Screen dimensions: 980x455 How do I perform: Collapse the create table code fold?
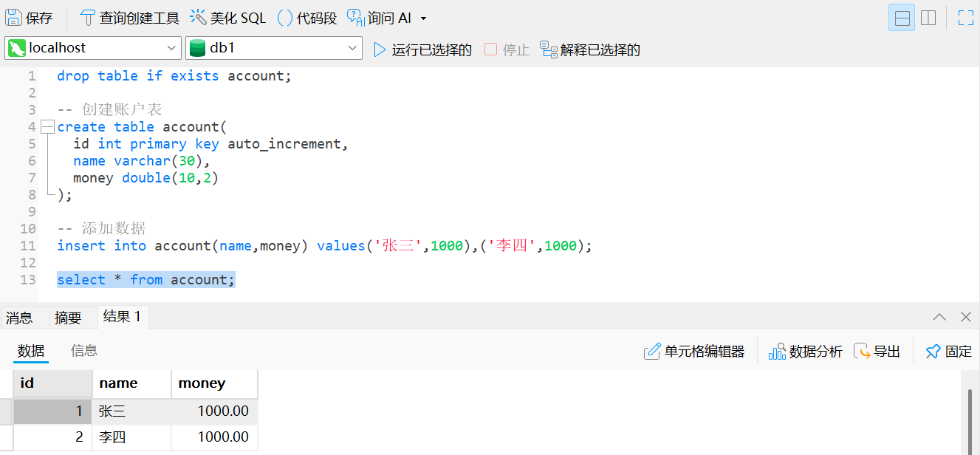click(x=47, y=126)
